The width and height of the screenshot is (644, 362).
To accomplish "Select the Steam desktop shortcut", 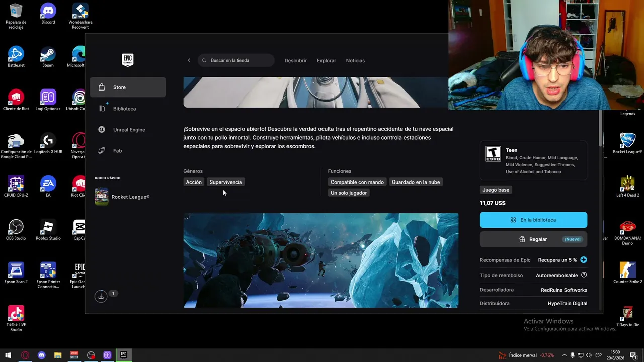I will [48, 57].
